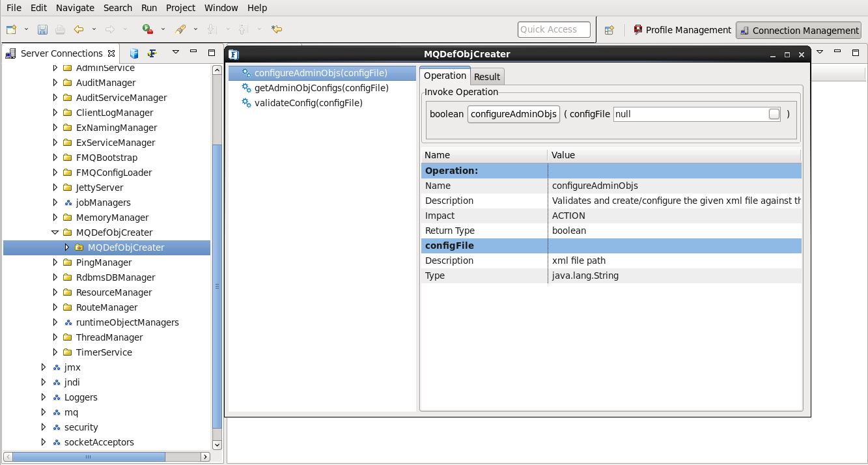Expand the PingManager tree node
This screenshot has width=868, height=465.
click(55, 262)
